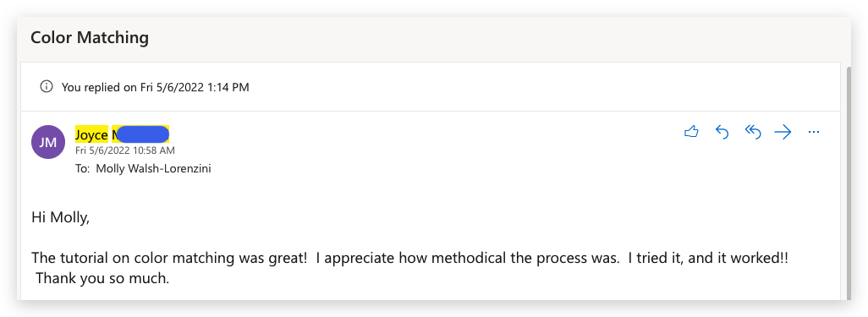Image resolution: width=868 pixels, height=317 pixels.
Task: Click the You replied on notice
Action: tap(155, 87)
